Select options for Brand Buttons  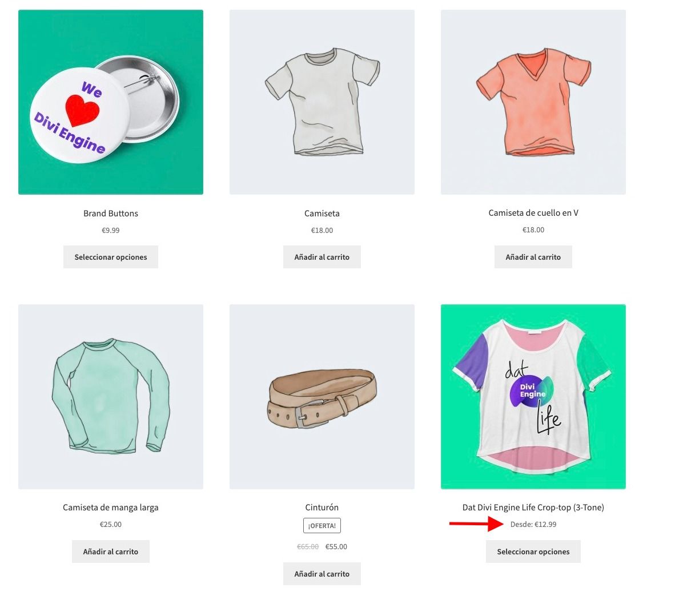tap(111, 257)
